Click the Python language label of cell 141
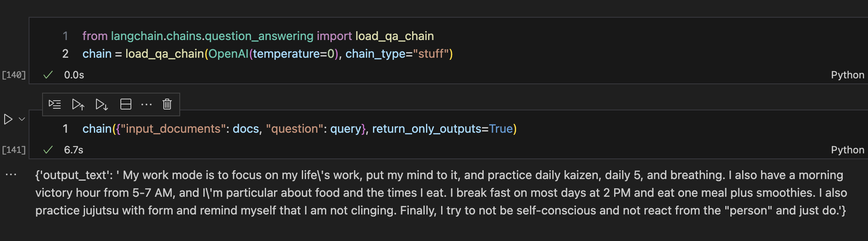868x241 pixels. tap(847, 150)
